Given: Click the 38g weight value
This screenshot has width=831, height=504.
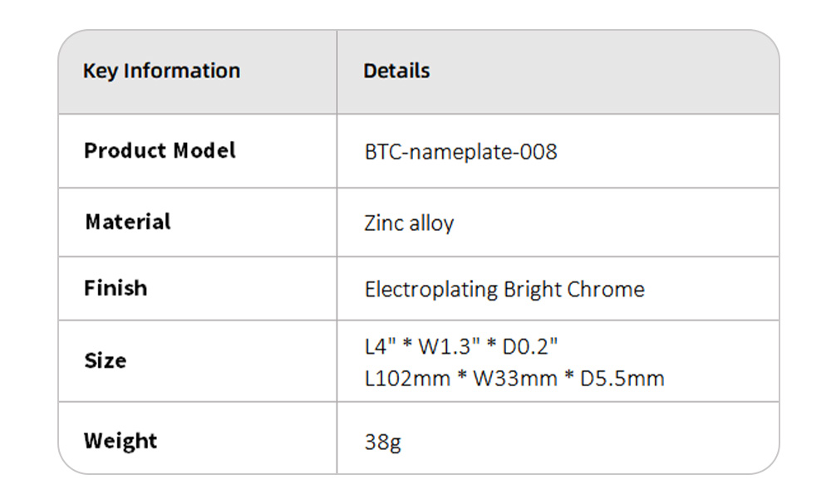Looking at the screenshot, I should (x=382, y=442).
